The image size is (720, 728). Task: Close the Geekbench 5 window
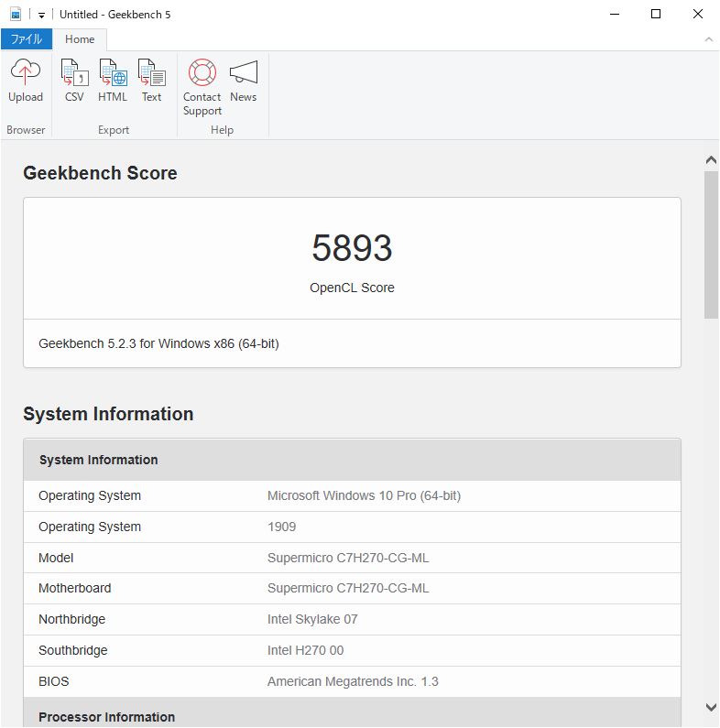click(x=697, y=15)
